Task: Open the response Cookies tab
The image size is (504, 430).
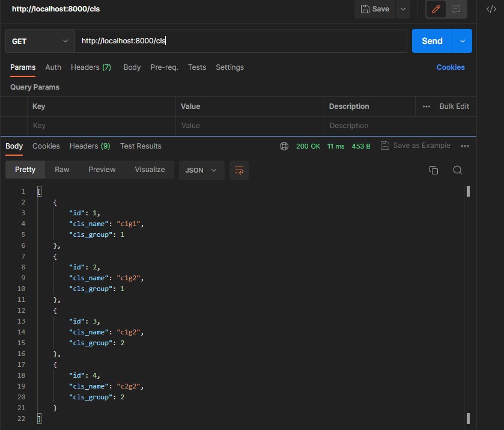Action: coord(46,146)
